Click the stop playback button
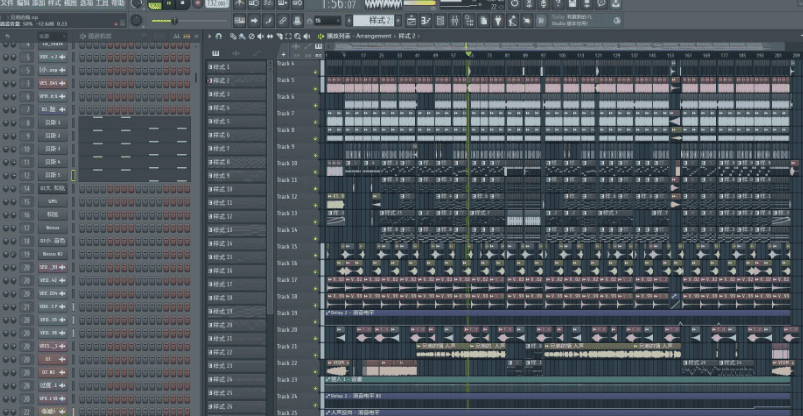Viewport: 803px width, 416px height. (x=183, y=4)
